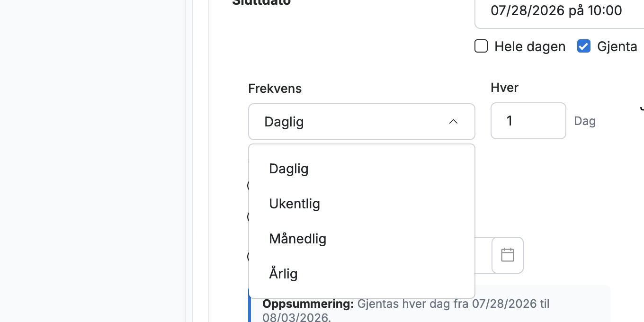
Task: Click the end date field 07/28/2026 på 10:00
Action: click(559, 11)
